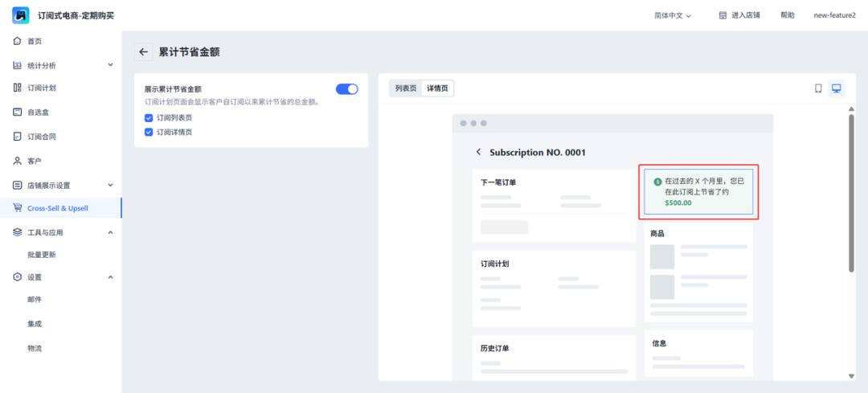Switch to the 列表页 preview tab
The image size is (868, 393).
pyautogui.click(x=406, y=88)
